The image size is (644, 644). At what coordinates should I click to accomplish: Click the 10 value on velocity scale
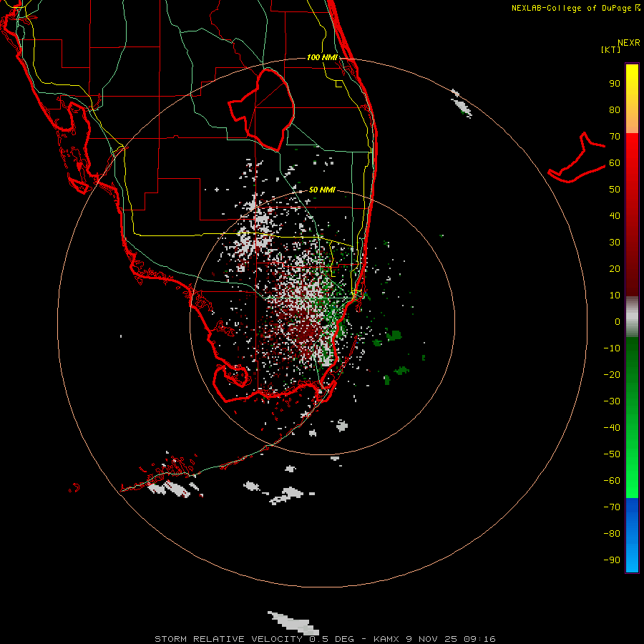(615, 296)
